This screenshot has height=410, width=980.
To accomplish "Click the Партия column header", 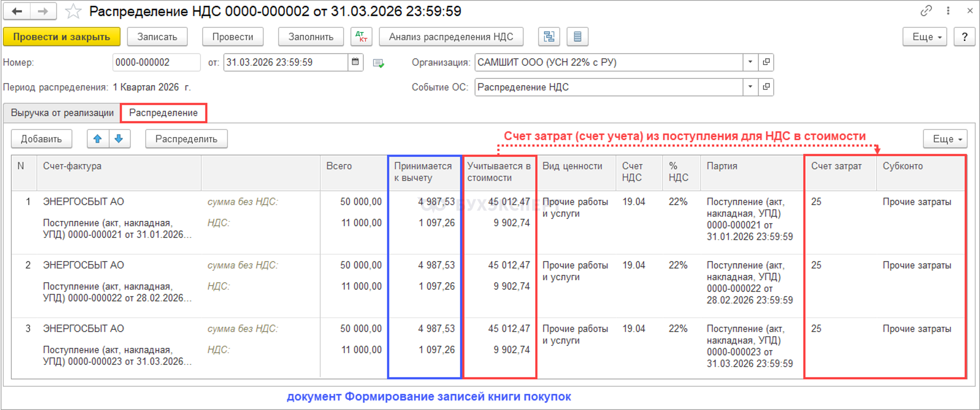I will [x=752, y=173].
